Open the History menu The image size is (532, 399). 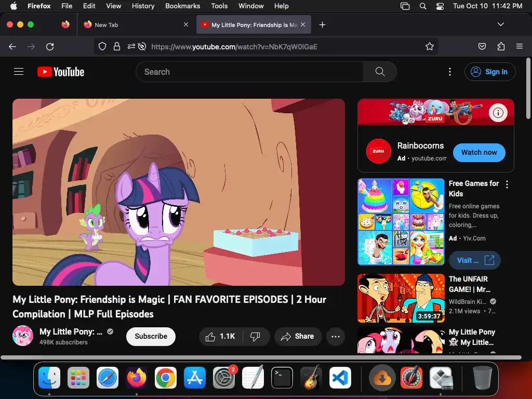143,6
